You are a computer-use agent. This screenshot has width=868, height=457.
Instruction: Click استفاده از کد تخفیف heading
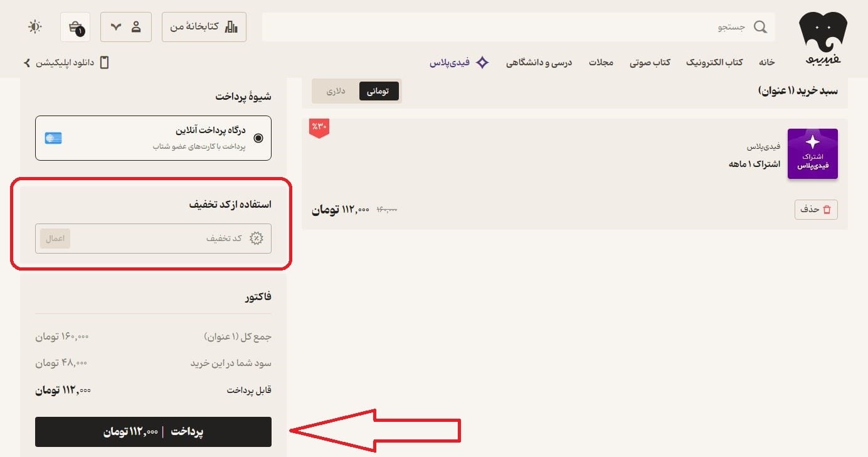click(x=230, y=205)
